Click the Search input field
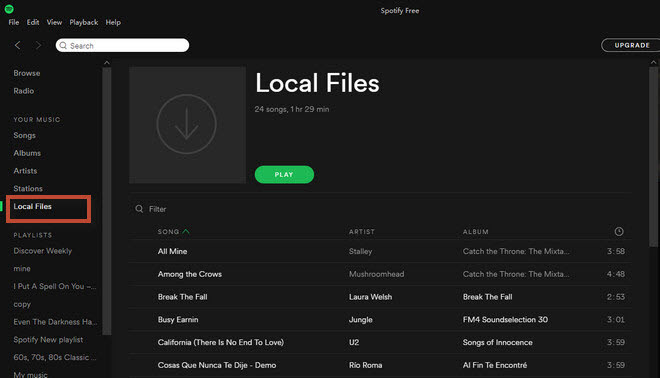The height and width of the screenshot is (378, 660). point(122,45)
